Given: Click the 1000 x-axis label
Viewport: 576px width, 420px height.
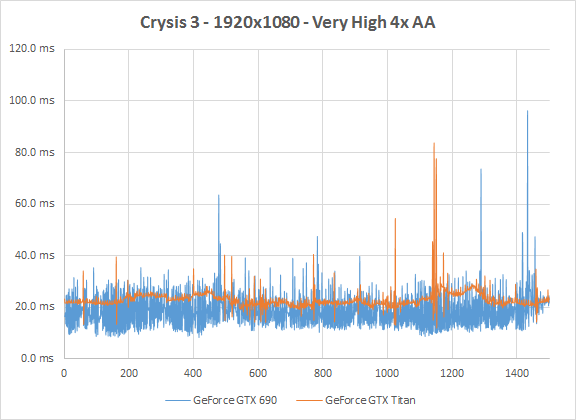Looking at the screenshot, I should [x=387, y=373].
